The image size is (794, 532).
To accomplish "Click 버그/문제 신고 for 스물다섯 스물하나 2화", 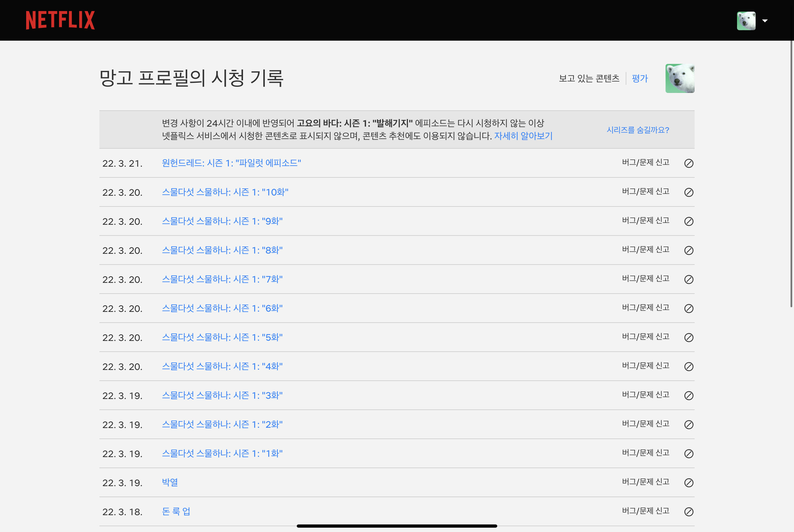I will pyautogui.click(x=645, y=424).
